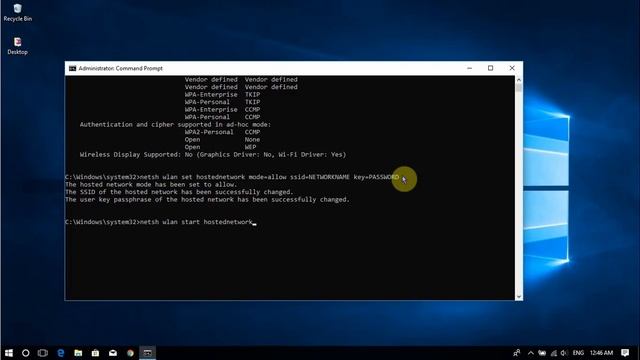640x360 pixels.
Task: Click 'The user key passphrase' output line
Action: click(207, 200)
